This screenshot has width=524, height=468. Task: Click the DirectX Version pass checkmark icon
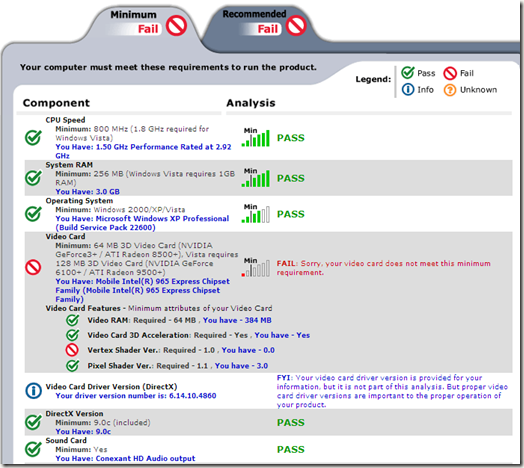[33, 422]
